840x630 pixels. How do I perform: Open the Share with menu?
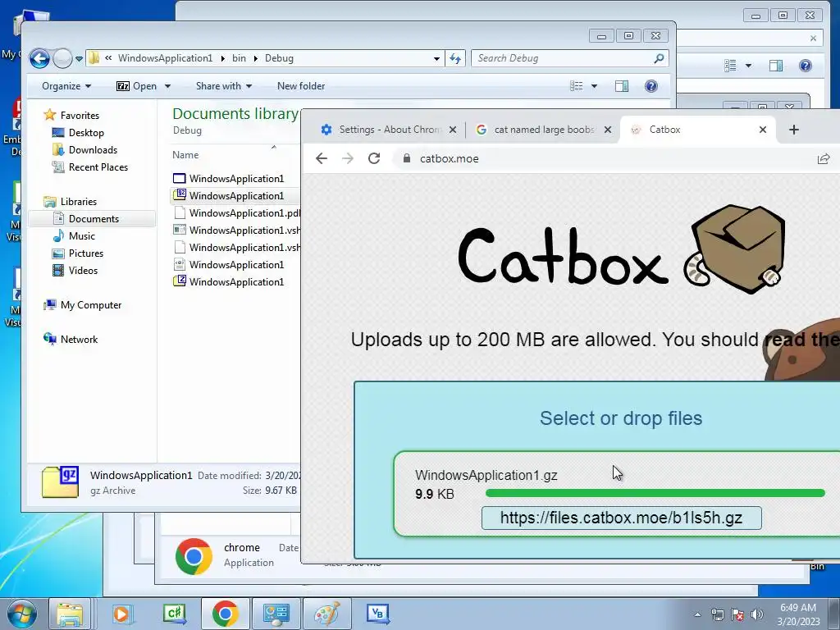click(223, 85)
